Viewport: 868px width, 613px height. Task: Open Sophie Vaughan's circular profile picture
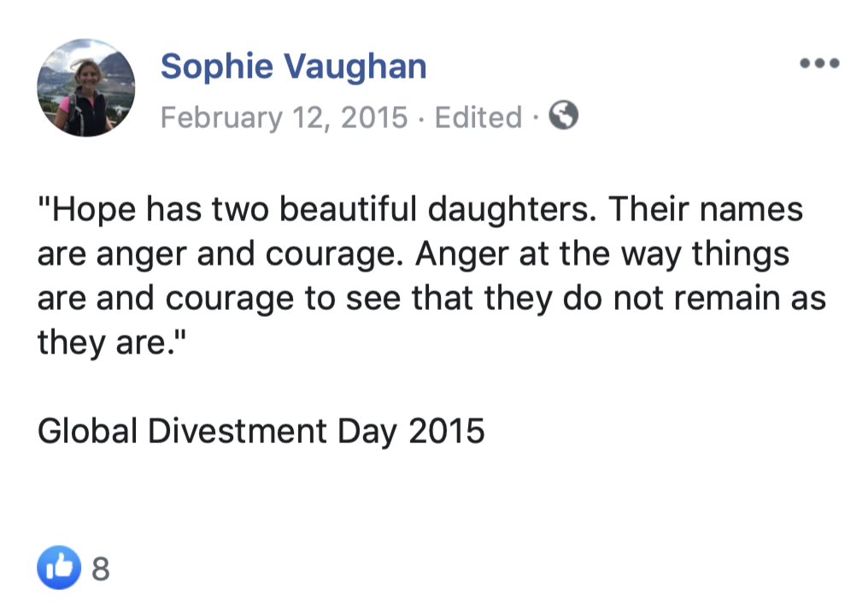pos(85,88)
